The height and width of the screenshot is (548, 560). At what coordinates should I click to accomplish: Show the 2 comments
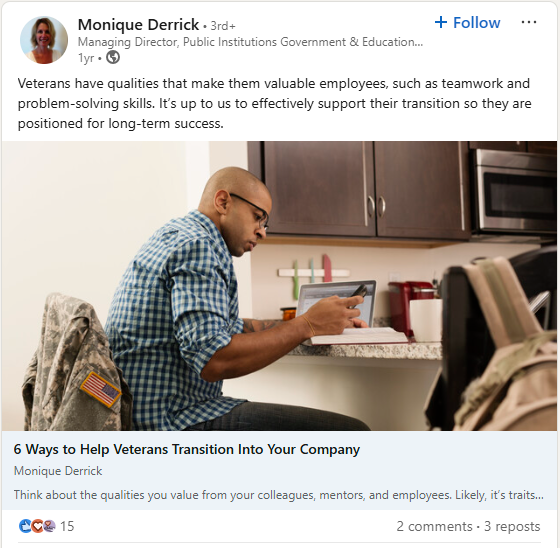pyautogui.click(x=434, y=526)
